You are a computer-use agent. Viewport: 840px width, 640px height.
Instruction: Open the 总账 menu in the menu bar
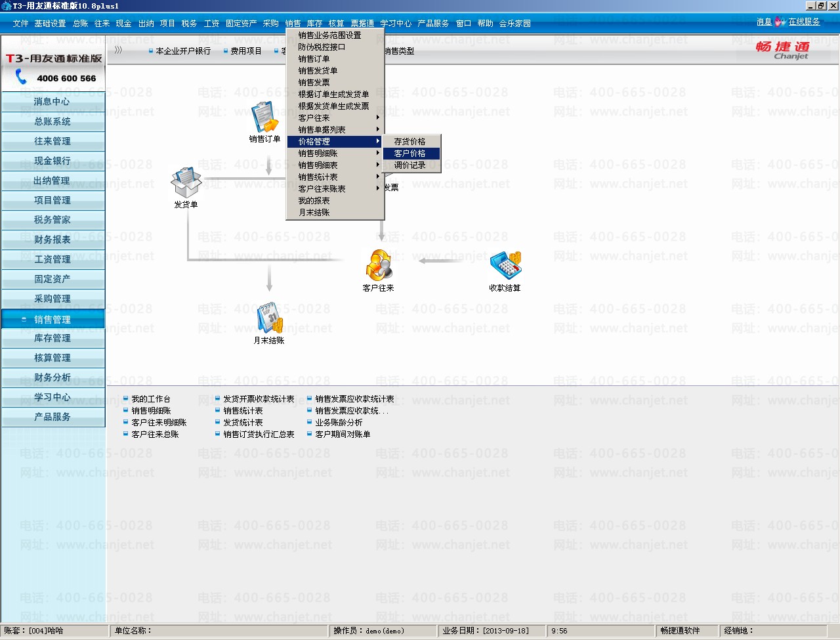click(x=81, y=24)
